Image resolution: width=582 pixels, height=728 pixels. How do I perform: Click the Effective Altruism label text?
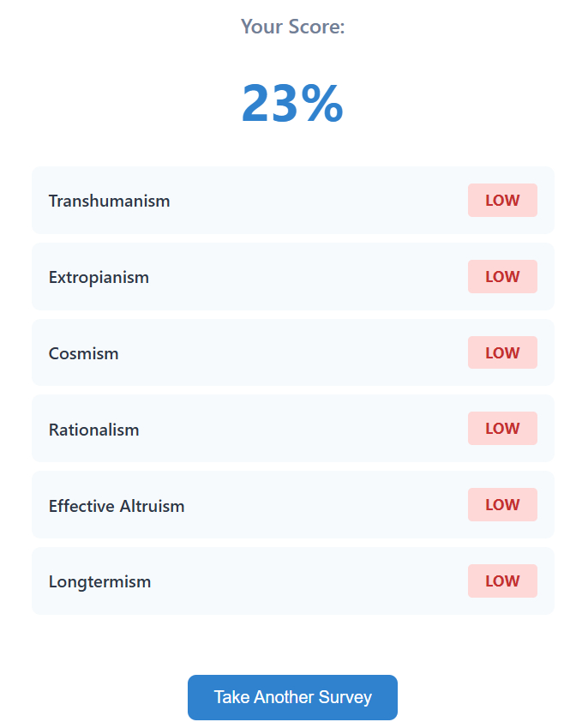coord(117,506)
